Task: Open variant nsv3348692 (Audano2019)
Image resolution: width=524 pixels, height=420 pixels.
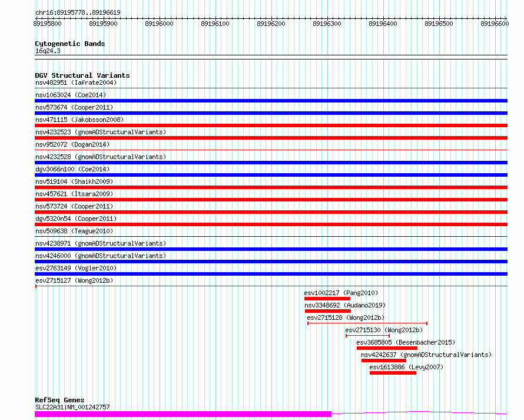Action: coord(345,305)
